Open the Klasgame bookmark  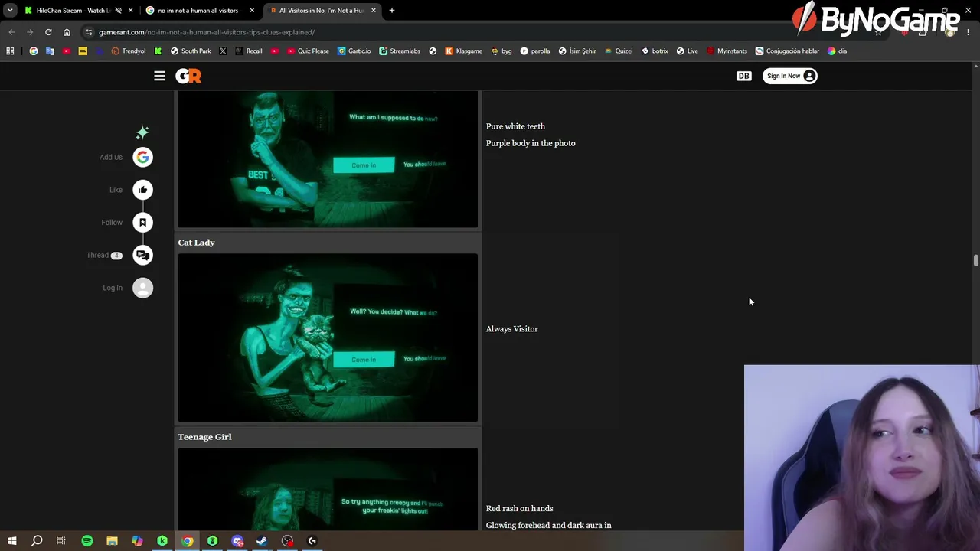click(x=463, y=51)
